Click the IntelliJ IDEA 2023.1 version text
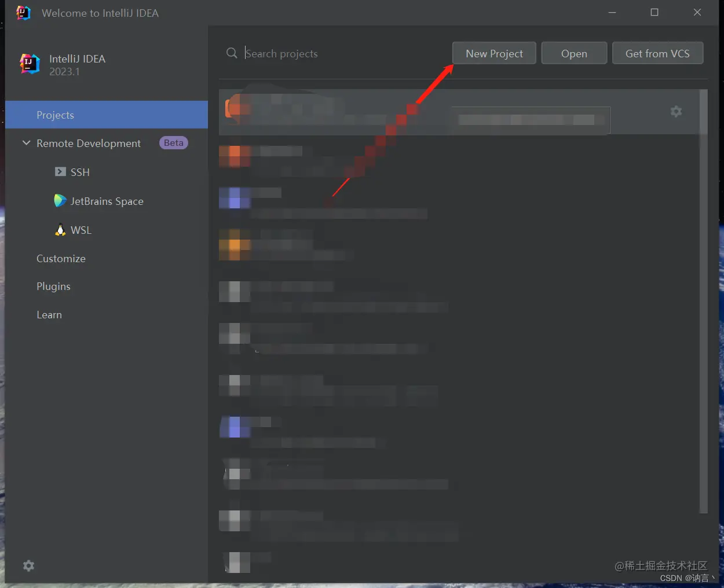724x588 pixels. (64, 72)
